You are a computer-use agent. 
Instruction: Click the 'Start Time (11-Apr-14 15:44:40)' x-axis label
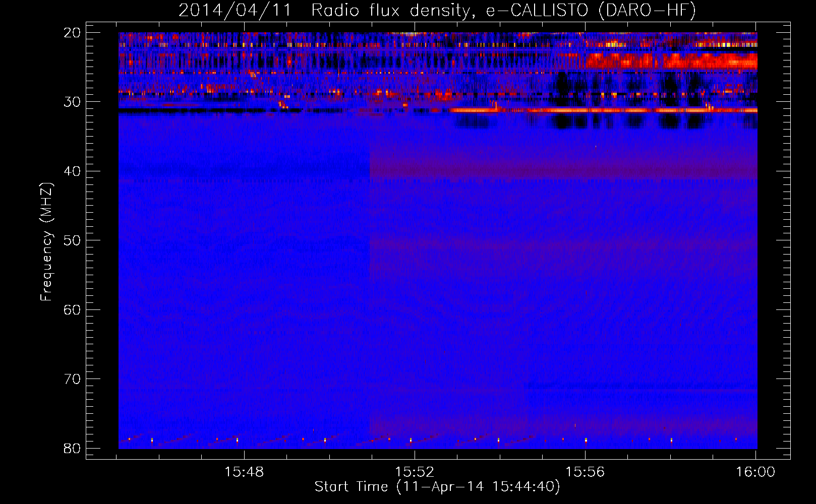(437, 487)
